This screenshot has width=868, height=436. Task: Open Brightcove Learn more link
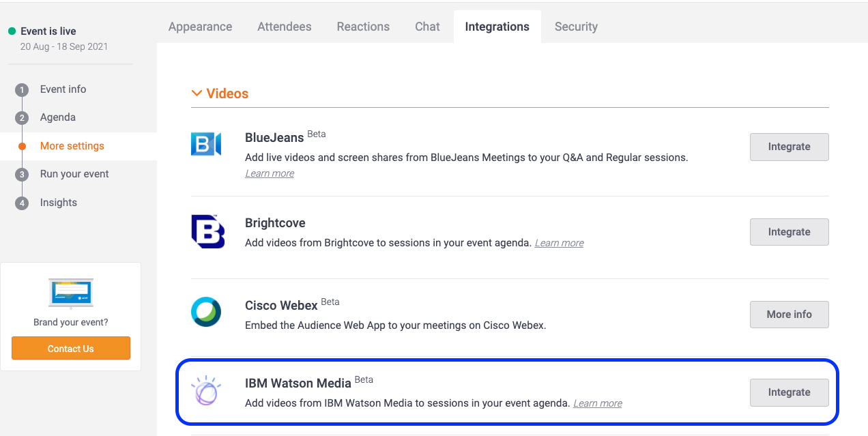point(560,243)
